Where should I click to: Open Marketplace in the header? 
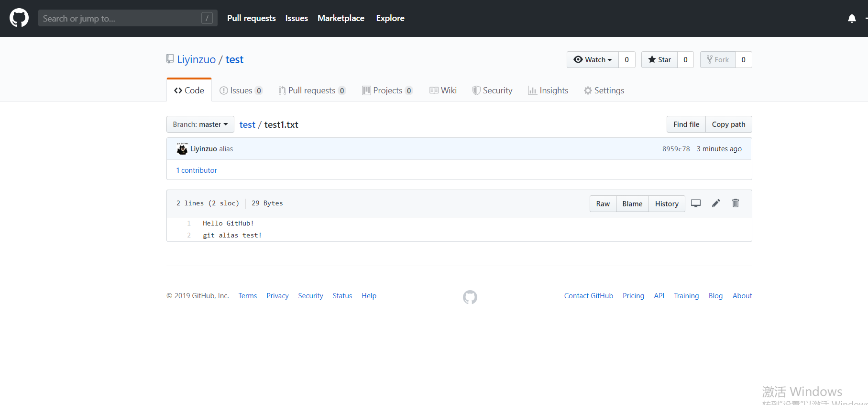(341, 18)
